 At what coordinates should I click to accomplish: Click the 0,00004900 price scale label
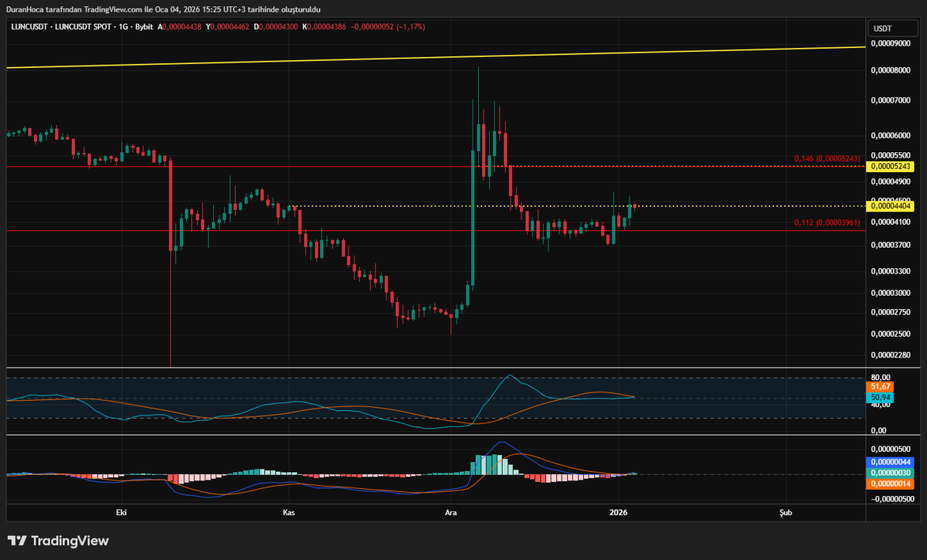coord(891,182)
